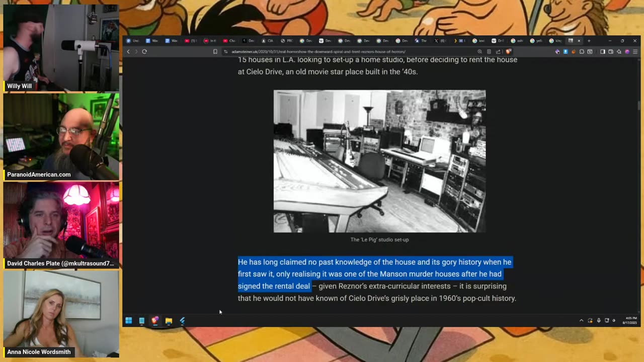Screen dimensions: 644x362
Task: Switch to the 'yell' tab
Action: (536, 41)
